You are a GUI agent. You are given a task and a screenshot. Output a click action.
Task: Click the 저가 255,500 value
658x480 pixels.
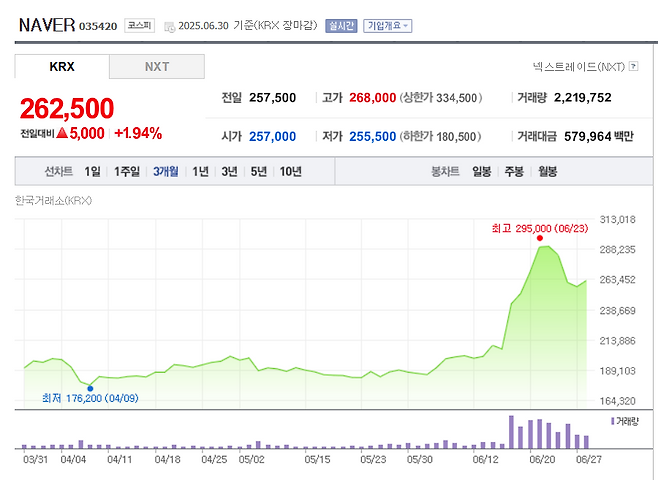(373, 136)
